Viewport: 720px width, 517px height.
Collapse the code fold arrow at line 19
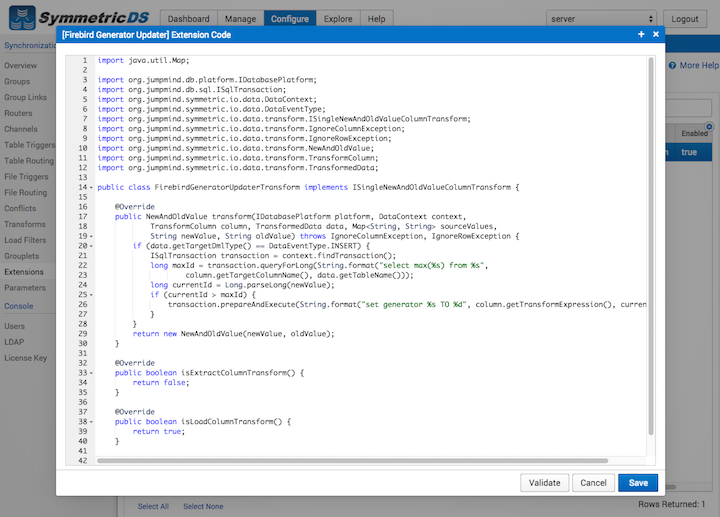point(91,236)
